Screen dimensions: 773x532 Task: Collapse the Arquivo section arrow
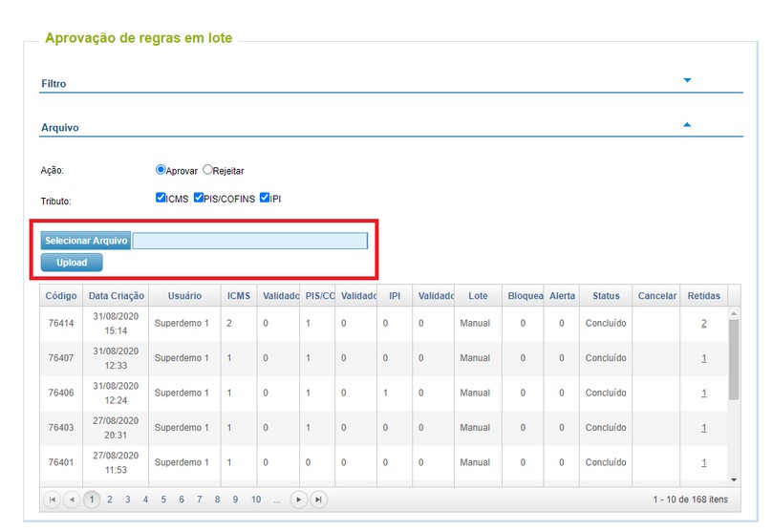pos(687,124)
